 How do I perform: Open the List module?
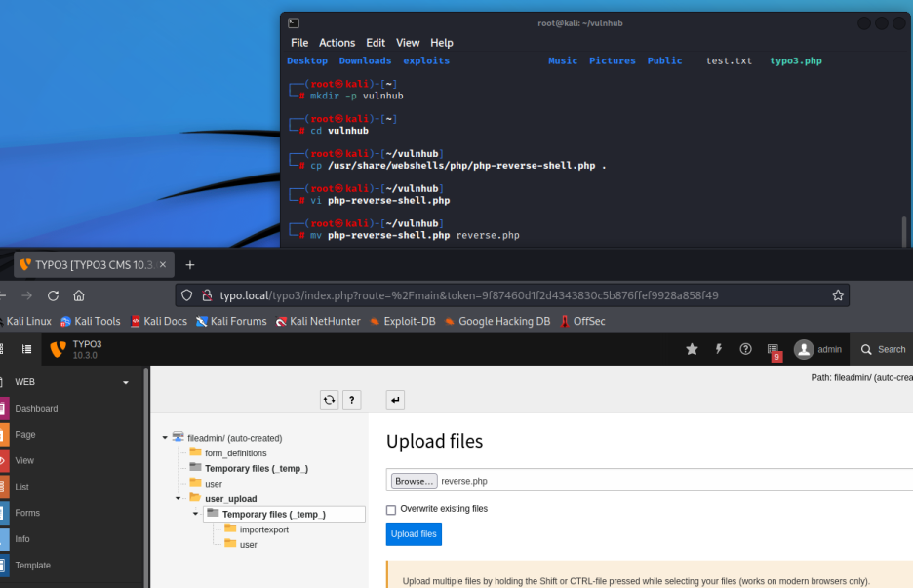coord(21,487)
